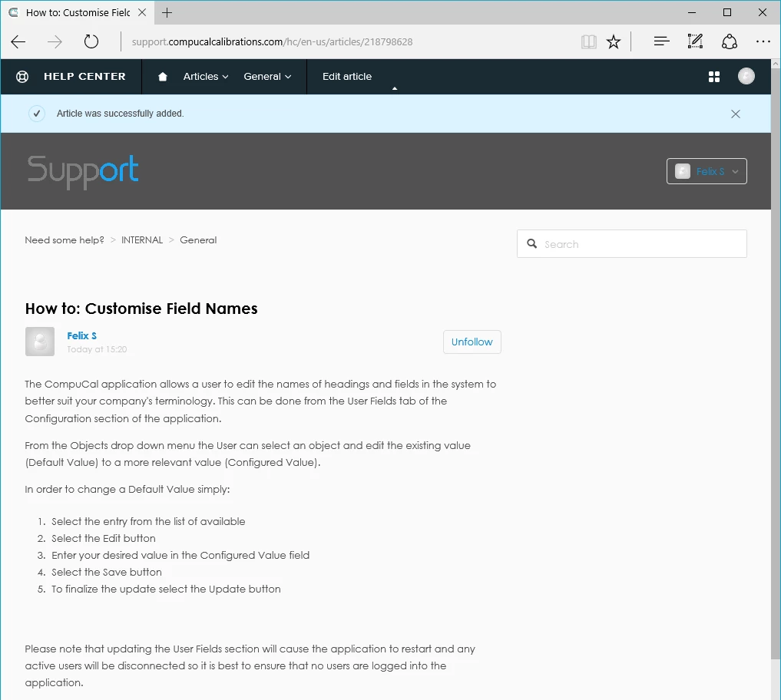Refresh the page with the reload icon
781x700 pixels.
click(91, 41)
